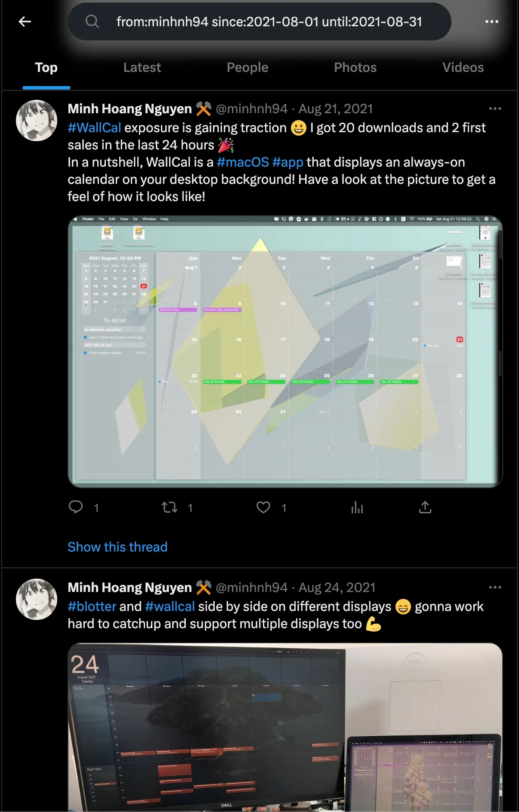
Task: Open the Videos tab
Action: 463,68
